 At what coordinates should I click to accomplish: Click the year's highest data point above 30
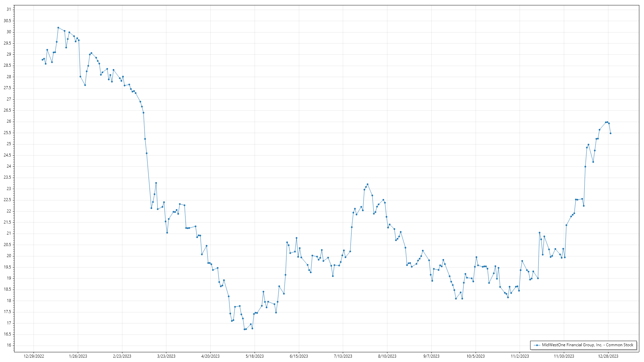tap(58, 28)
